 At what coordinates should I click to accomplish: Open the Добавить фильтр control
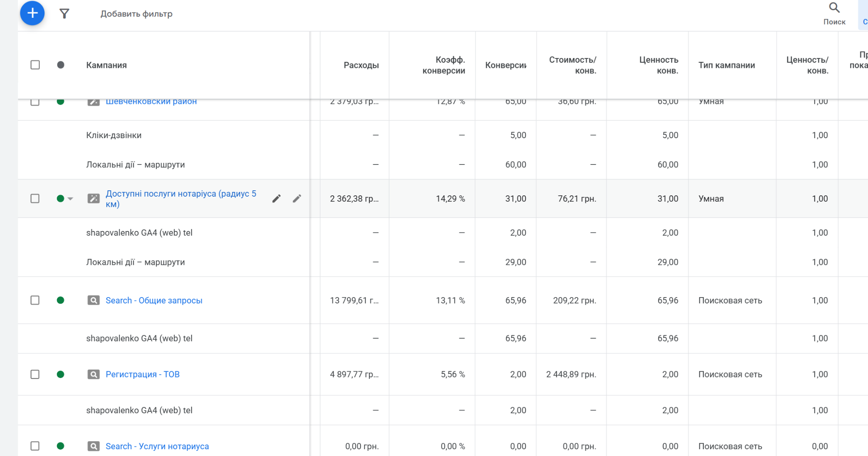tap(136, 14)
